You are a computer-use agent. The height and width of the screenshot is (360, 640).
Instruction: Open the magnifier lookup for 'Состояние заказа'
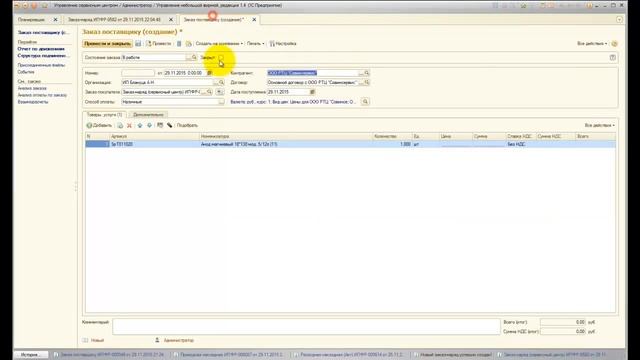pos(194,58)
